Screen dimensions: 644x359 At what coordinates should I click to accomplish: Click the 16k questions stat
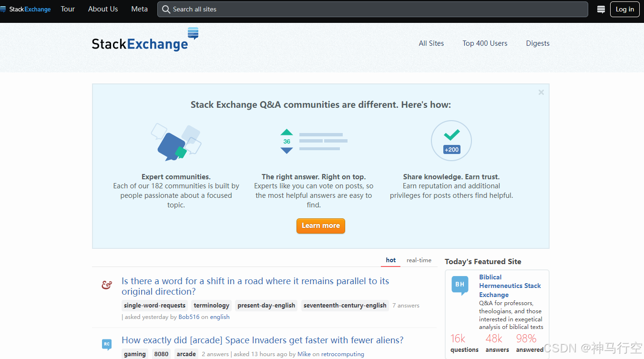(x=464, y=343)
